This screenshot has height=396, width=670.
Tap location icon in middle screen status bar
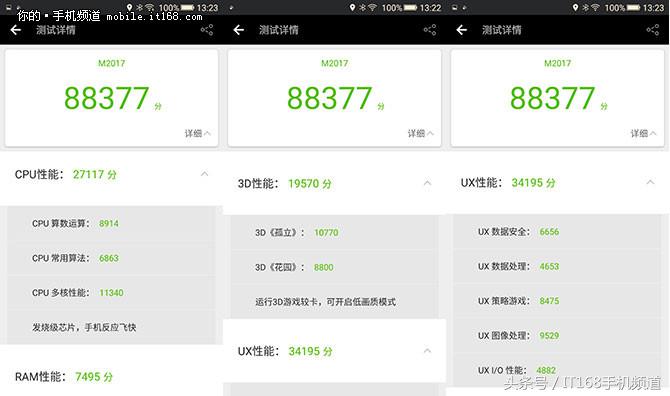pyautogui.click(x=353, y=7)
